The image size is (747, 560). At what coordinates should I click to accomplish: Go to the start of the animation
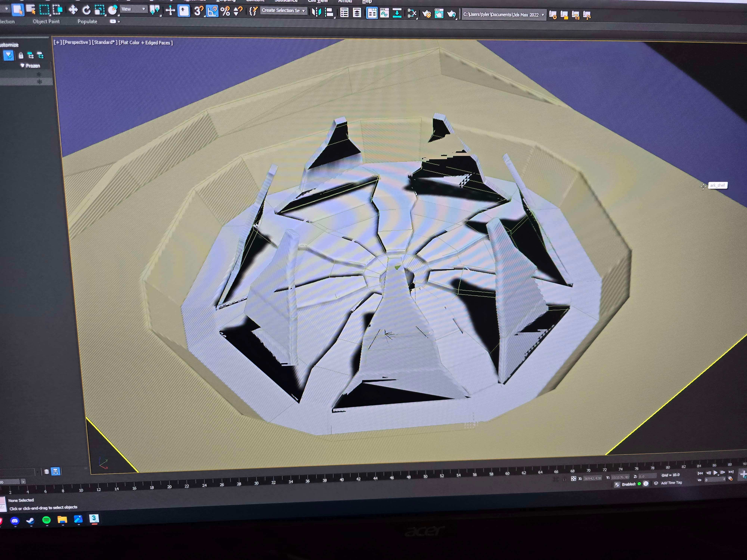coord(700,473)
